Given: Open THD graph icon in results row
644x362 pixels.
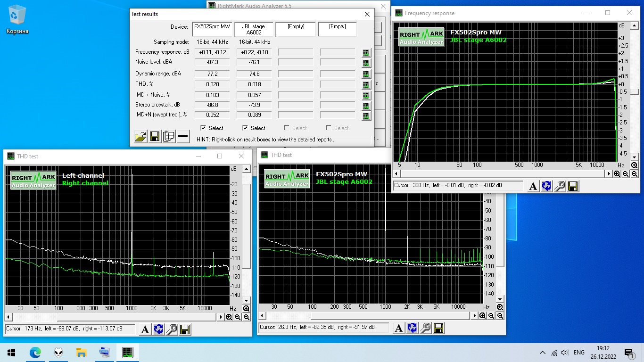Looking at the screenshot, I should (366, 85).
